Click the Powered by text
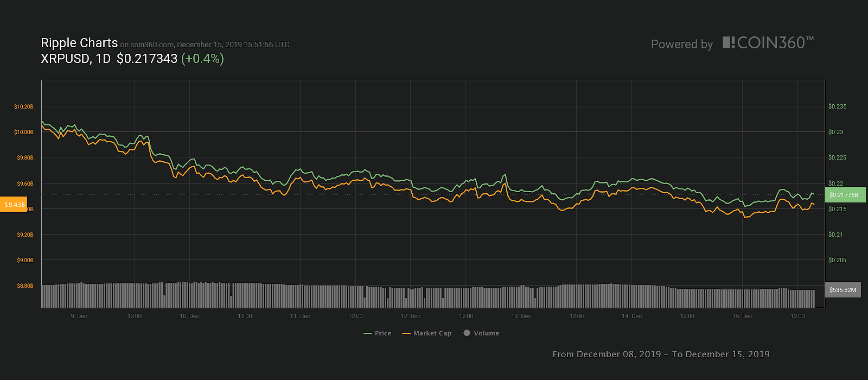This screenshot has width=868, height=380. [x=682, y=45]
